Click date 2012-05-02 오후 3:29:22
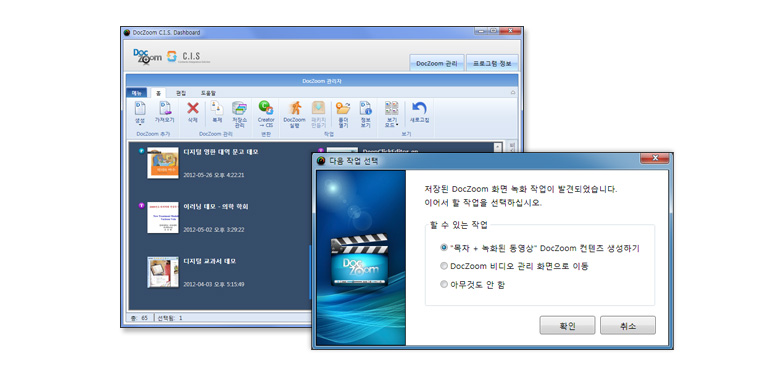The height and width of the screenshot is (392, 767). 213,230
